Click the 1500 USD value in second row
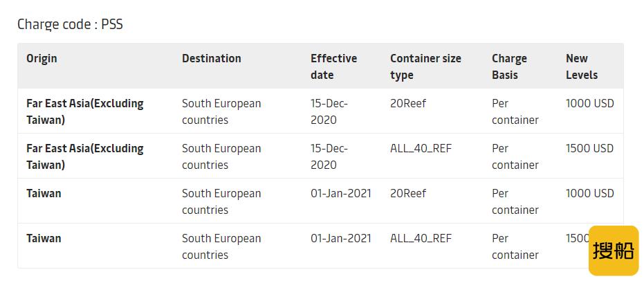644x281 pixels. point(590,148)
